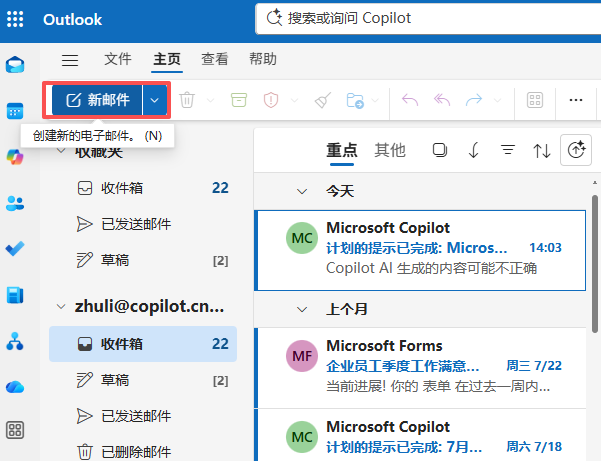Open the 文件 menu tab
The image size is (601, 461).
click(x=118, y=59)
